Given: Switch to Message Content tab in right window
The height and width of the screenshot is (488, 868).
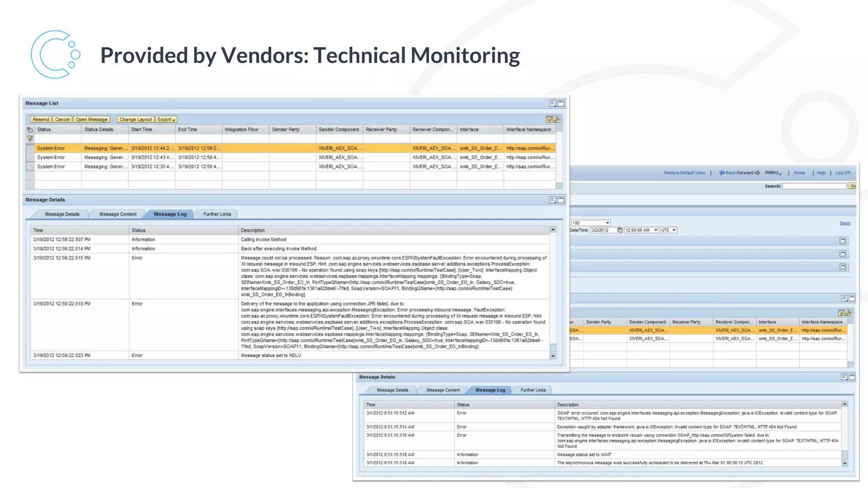Looking at the screenshot, I should tap(443, 390).
